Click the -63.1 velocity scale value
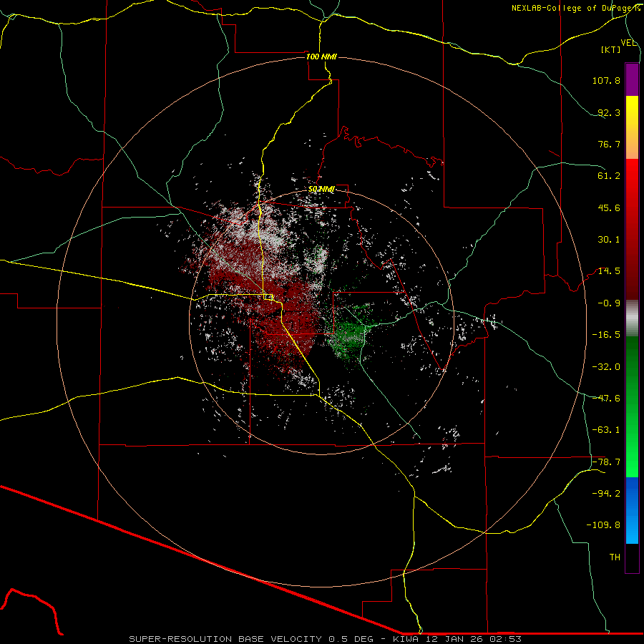 click(606, 430)
